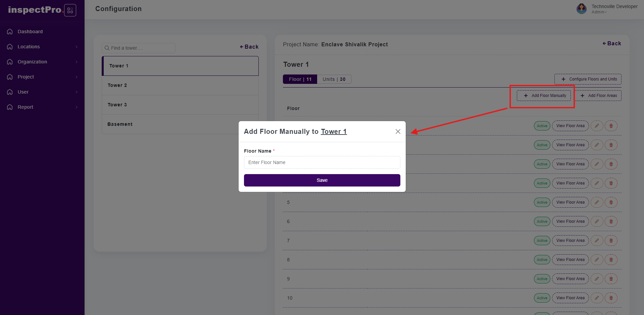
Task: Toggle the Active status badge for floor 5
Action: 542,202
